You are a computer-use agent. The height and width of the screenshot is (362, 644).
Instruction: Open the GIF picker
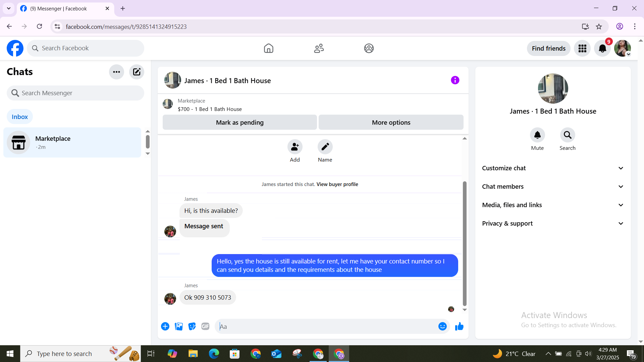(x=205, y=326)
